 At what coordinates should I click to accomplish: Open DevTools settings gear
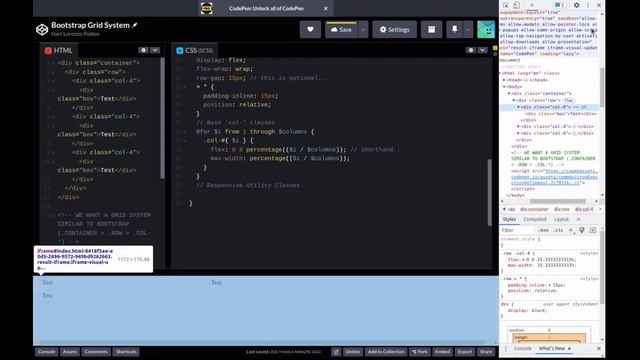pyautogui.click(x=576, y=5)
